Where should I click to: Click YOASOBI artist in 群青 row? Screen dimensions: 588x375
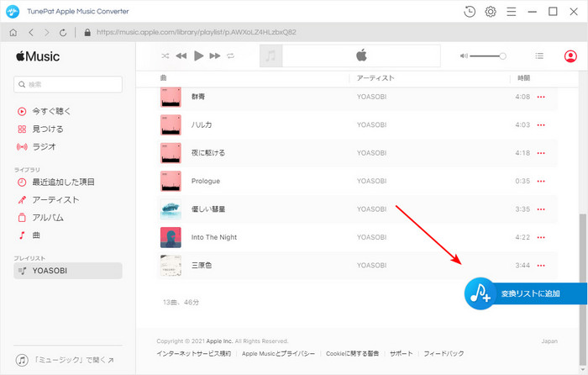[371, 97]
